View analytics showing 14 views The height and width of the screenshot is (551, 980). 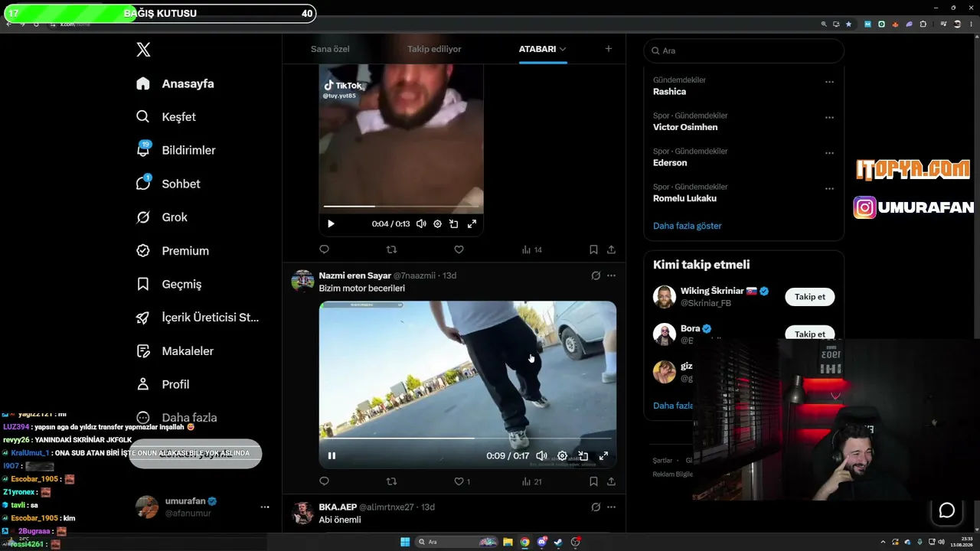[x=531, y=249]
